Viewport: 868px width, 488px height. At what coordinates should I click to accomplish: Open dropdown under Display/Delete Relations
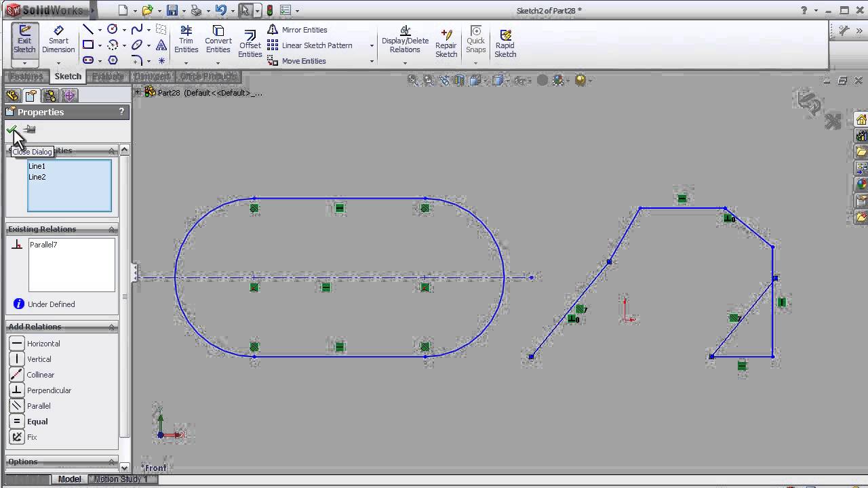(x=405, y=63)
